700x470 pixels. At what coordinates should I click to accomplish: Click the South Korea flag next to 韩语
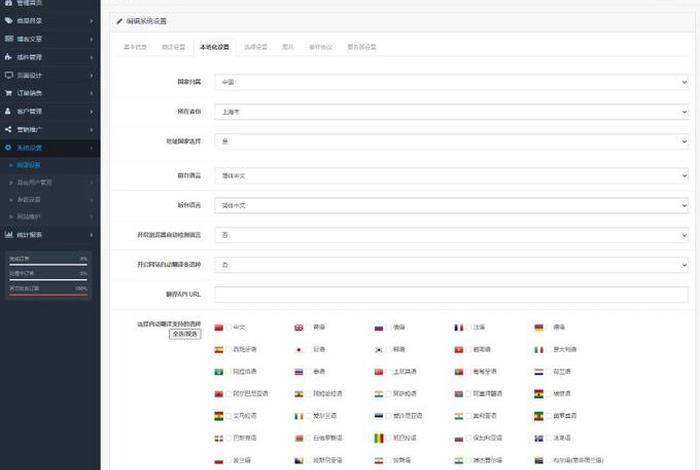379,349
